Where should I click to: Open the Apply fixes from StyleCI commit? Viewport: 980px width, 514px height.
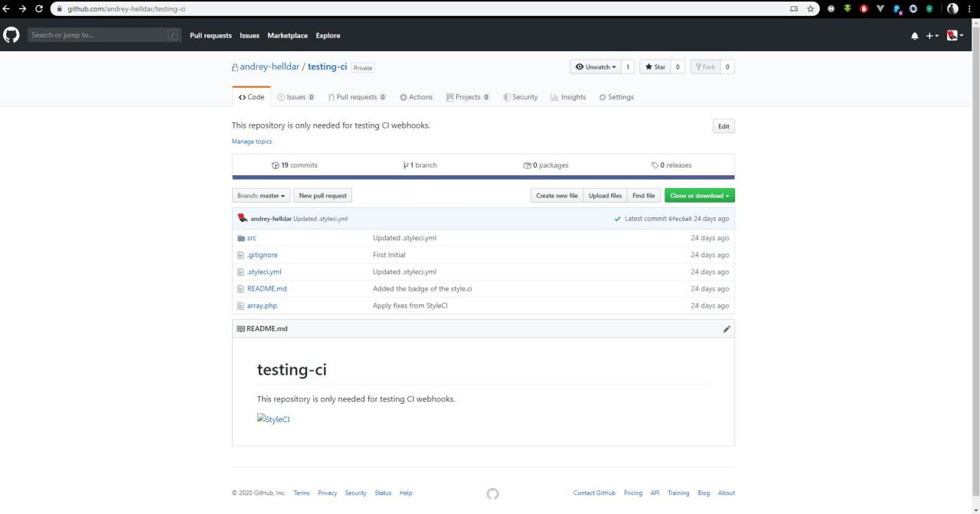point(411,305)
